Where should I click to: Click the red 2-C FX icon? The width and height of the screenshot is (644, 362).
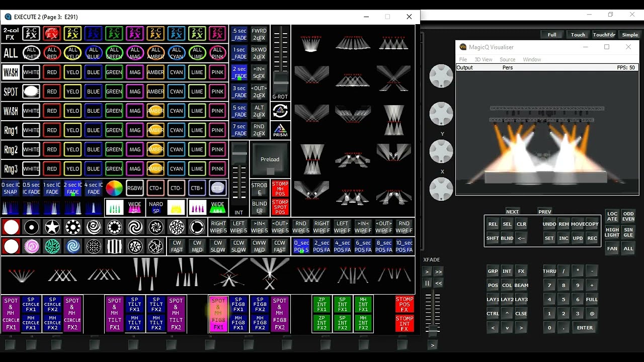pyautogui.click(x=52, y=34)
